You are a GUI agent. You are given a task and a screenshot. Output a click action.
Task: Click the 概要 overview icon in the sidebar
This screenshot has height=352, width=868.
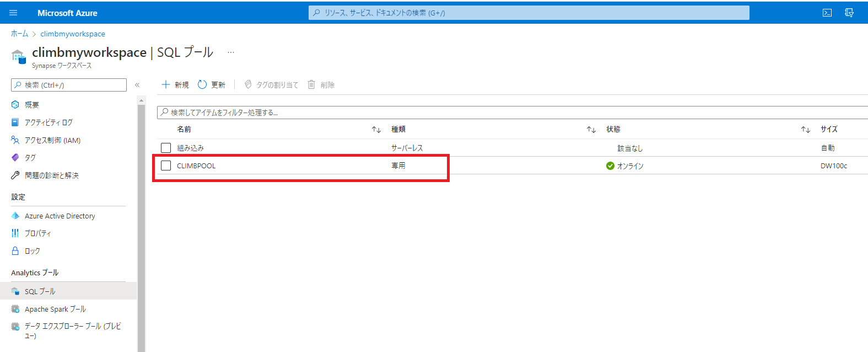[x=15, y=104]
